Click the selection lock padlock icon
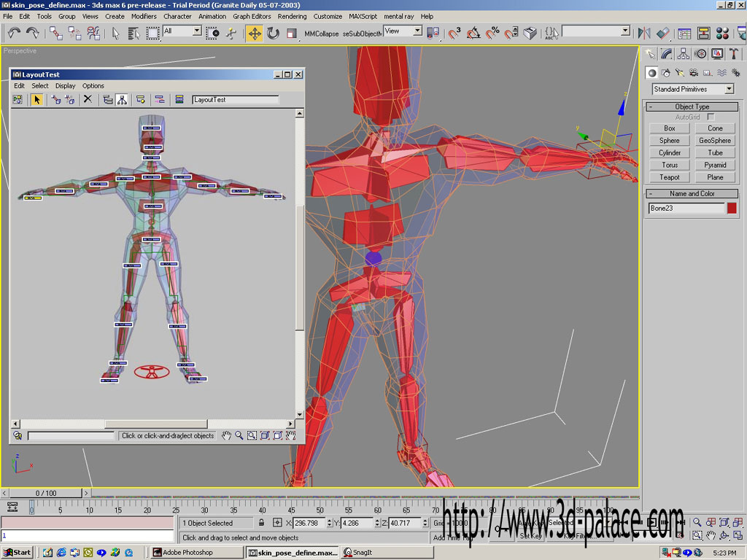Viewport: 747px width, 560px height. click(x=262, y=522)
